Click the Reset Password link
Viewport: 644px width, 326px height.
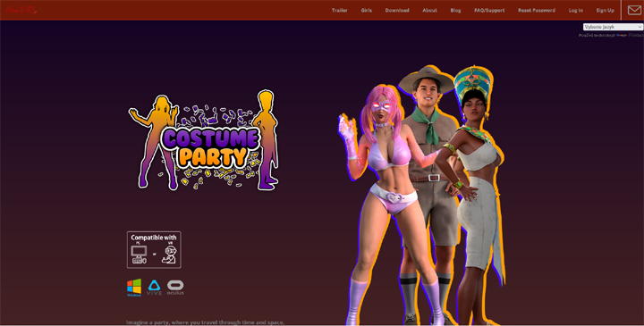coord(537,10)
